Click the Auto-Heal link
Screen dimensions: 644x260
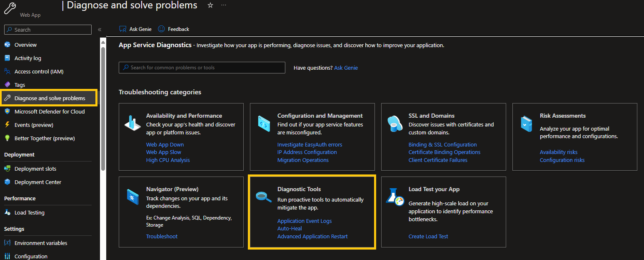coord(290,228)
